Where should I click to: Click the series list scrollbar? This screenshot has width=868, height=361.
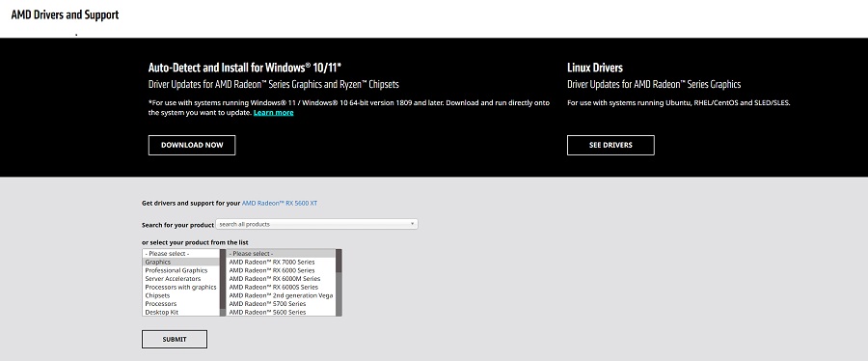(339, 283)
